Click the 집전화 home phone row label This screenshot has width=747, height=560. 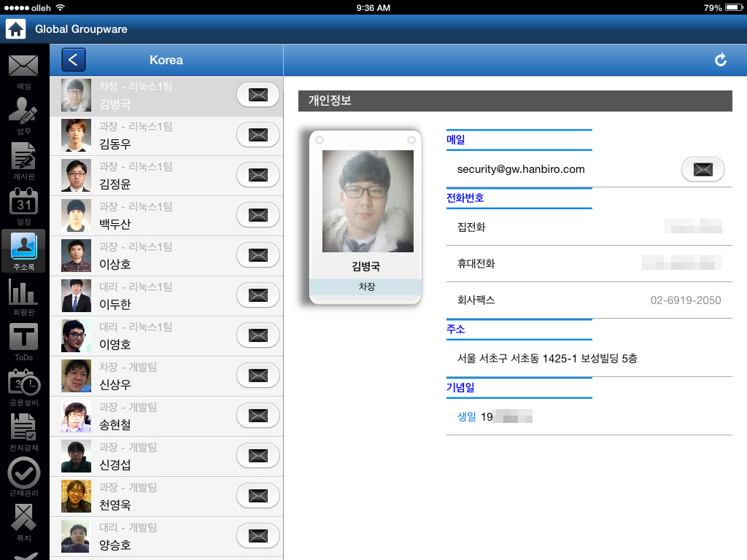tap(471, 227)
